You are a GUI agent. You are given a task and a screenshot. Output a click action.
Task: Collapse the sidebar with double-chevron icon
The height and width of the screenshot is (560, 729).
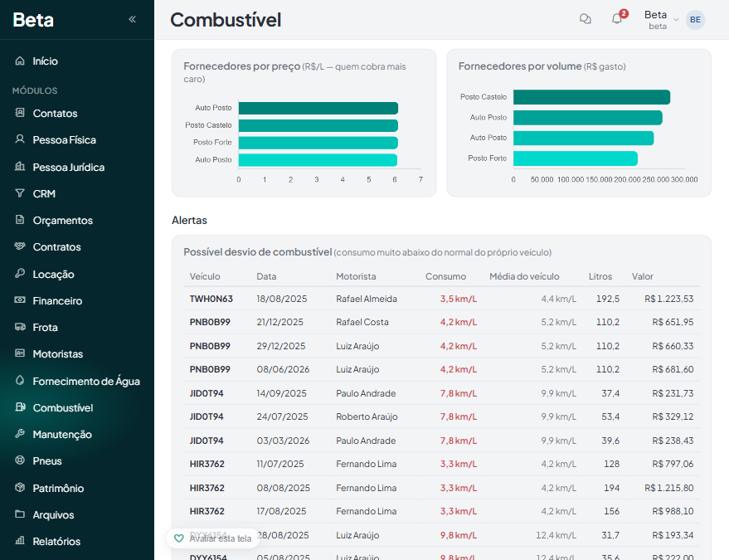click(x=132, y=19)
